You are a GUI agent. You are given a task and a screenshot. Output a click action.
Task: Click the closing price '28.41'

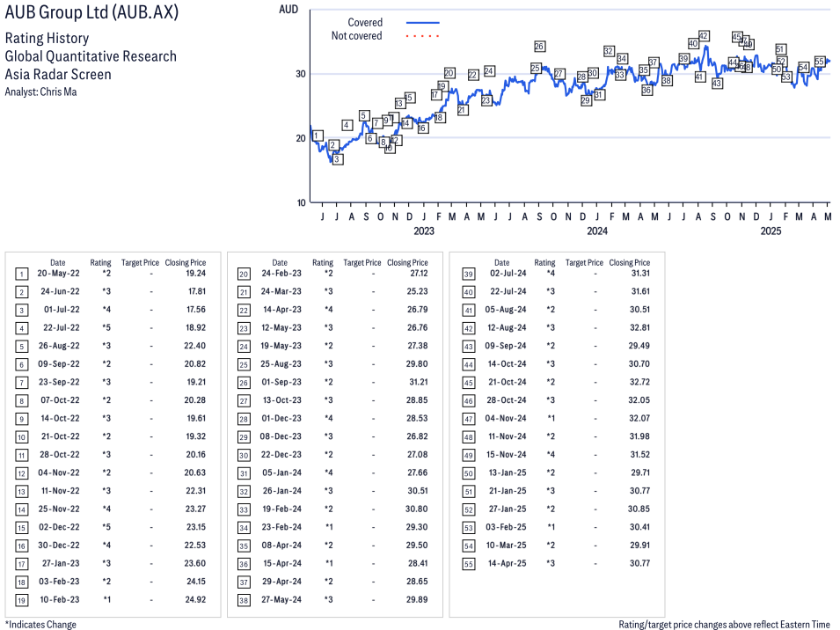pyautogui.click(x=418, y=564)
